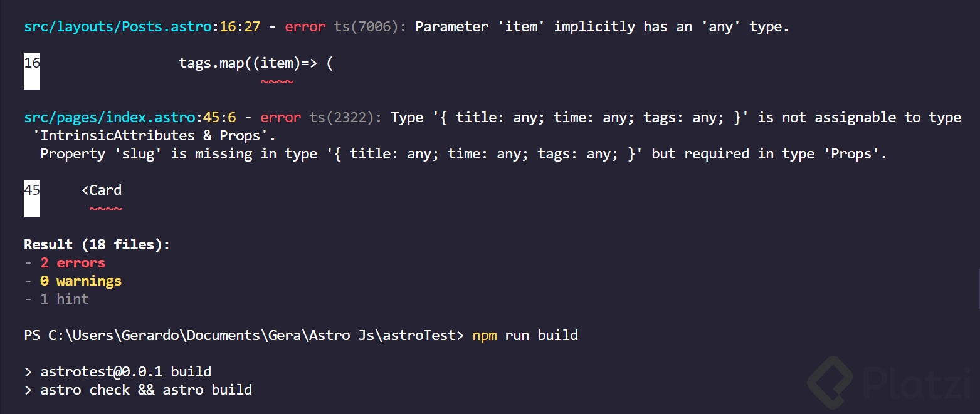Click the 'npm run build' command text

click(525, 336)
